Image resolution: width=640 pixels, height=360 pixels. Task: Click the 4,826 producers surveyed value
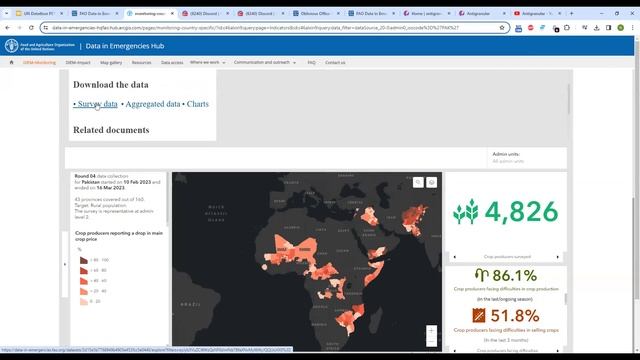tap(521, 211)
